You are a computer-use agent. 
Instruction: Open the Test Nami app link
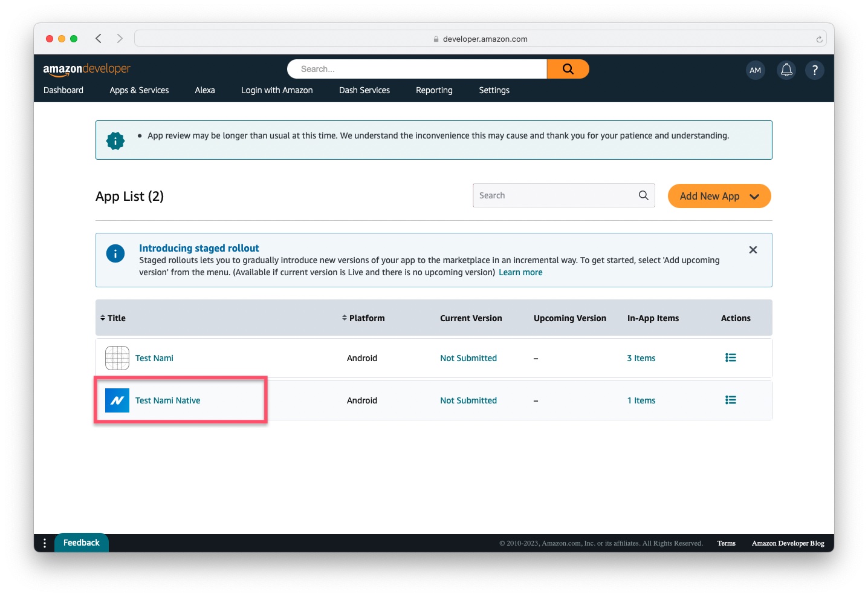[x=154, y=358]
